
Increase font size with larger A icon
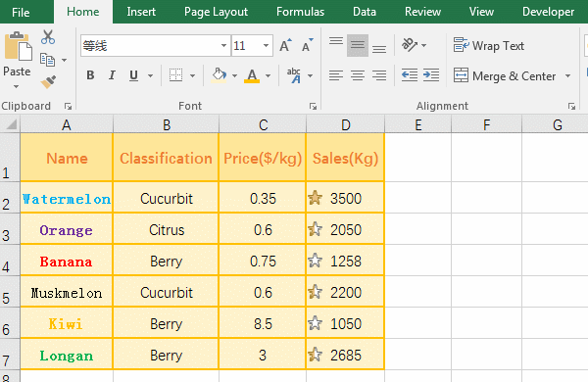[285, 45]
